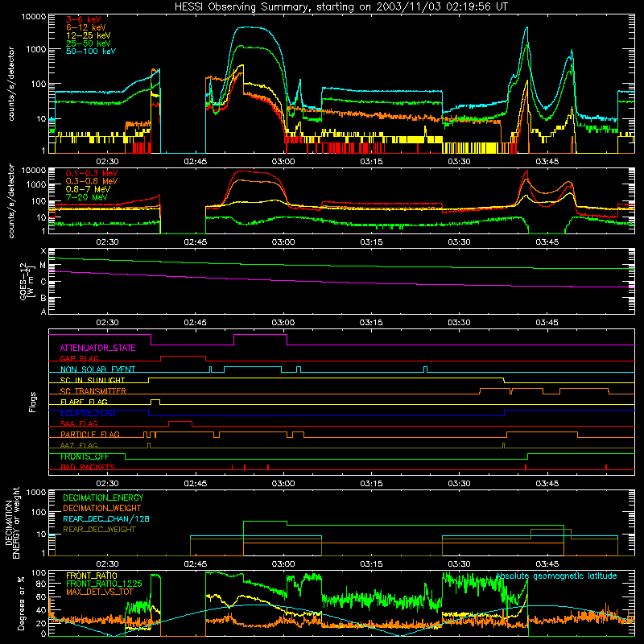This screenshot has width=644, height=644.
Task: Click the B class label on GOES axis
Action: [43, 298]
